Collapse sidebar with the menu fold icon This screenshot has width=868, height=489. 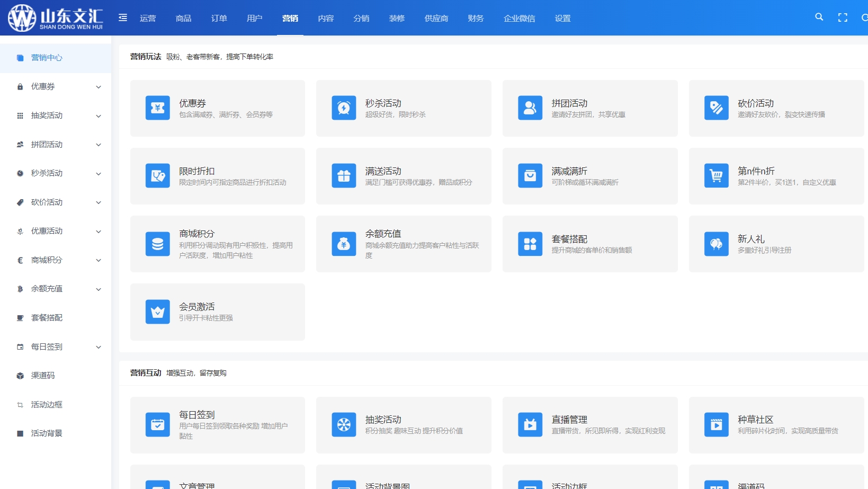click(123, 17)
